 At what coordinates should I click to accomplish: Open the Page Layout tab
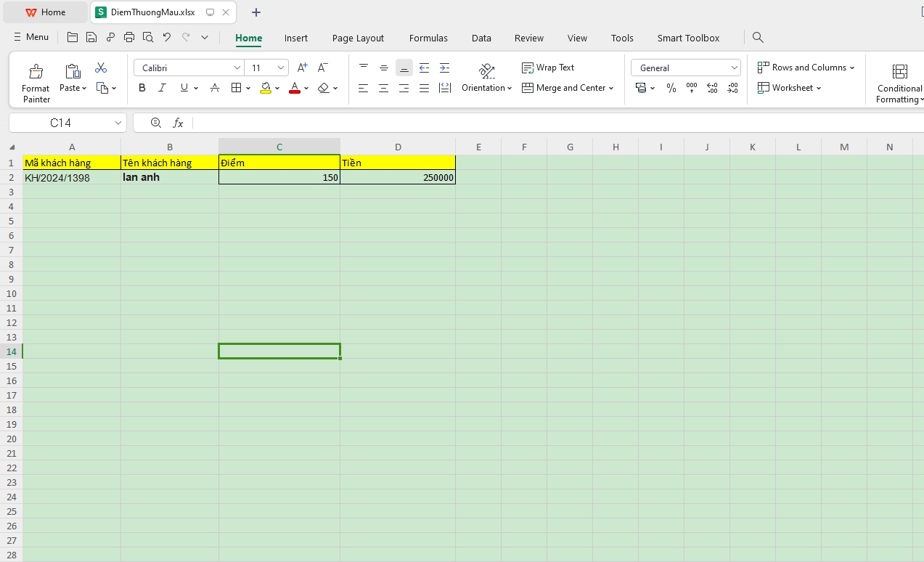coord(358,38)
